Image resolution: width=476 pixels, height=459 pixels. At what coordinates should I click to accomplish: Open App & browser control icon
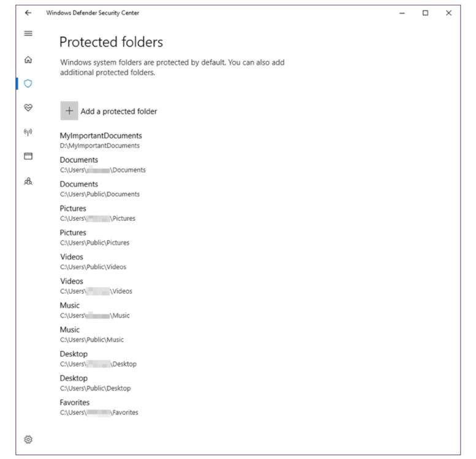tap(28, 156)
